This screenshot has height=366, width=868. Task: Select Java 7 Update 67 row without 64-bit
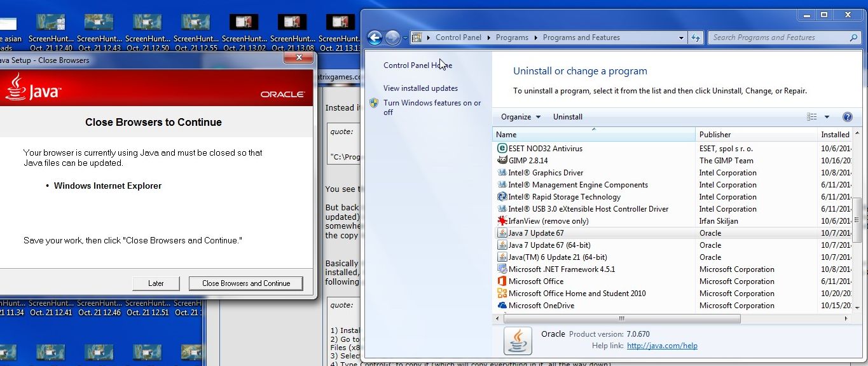coord(673,233)
